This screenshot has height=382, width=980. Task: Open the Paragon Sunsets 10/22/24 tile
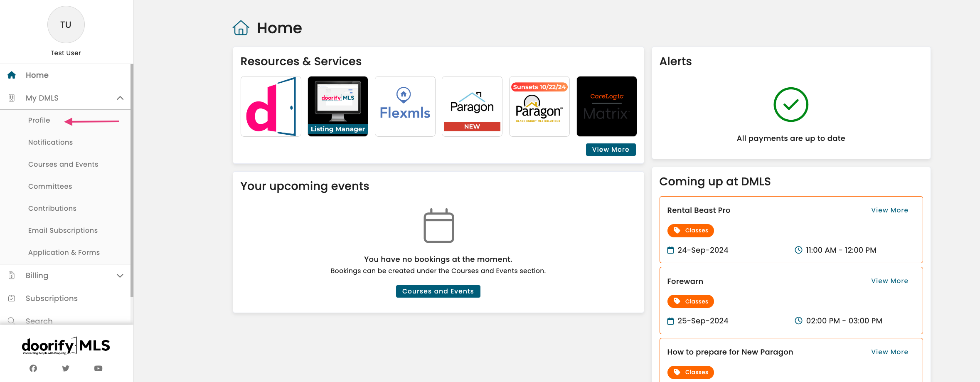pyautogui.click(x=539, y=106)
